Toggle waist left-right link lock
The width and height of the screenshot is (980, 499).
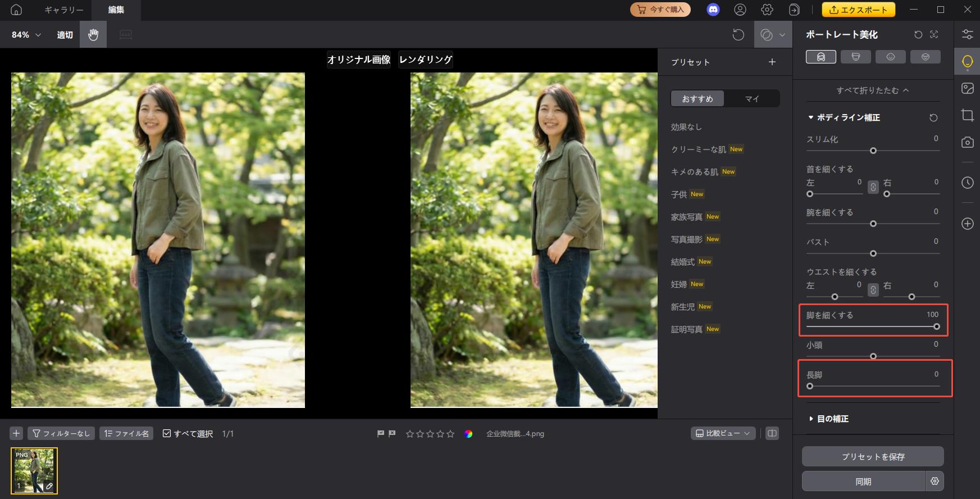point(873,290)
